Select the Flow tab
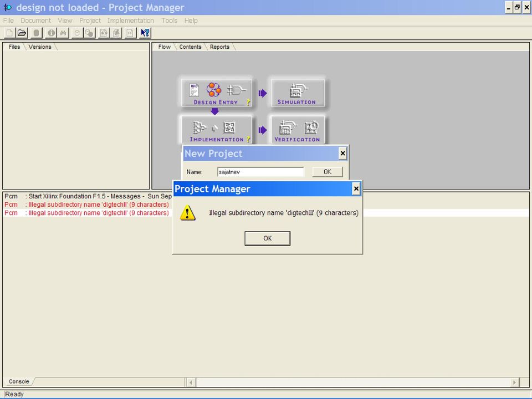 (x=164, y=47)
